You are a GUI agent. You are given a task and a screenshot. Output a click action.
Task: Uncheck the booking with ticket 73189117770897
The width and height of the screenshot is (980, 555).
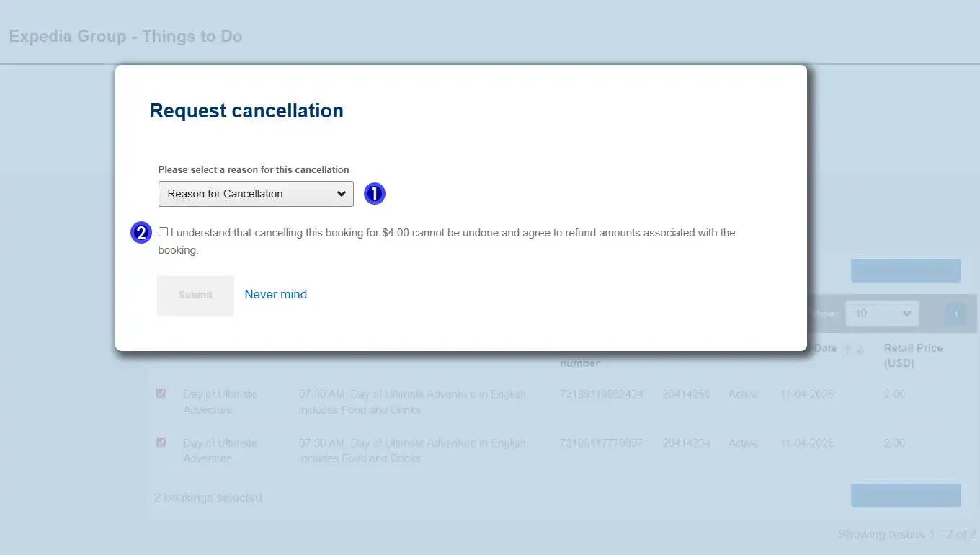click(x=161, y=443)
